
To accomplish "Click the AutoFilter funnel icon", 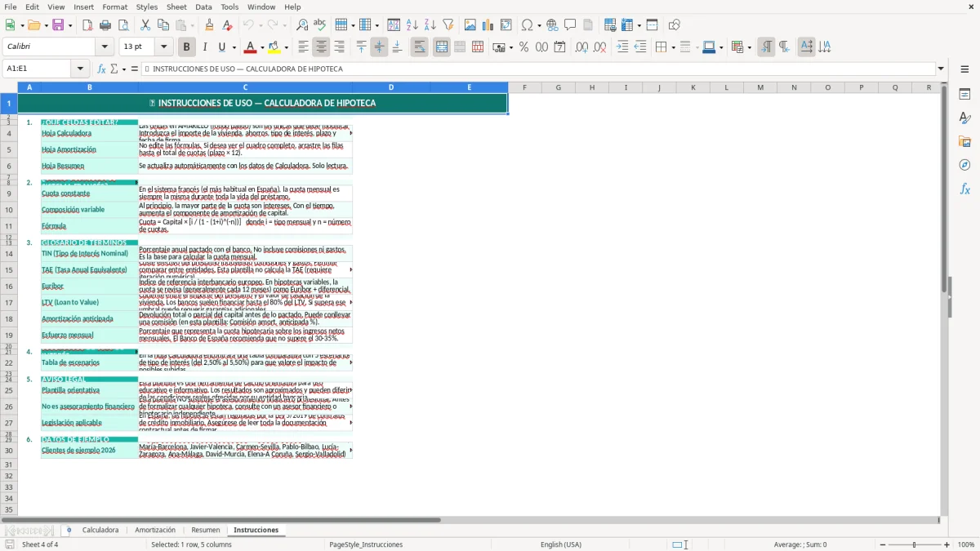I will 448,25.
